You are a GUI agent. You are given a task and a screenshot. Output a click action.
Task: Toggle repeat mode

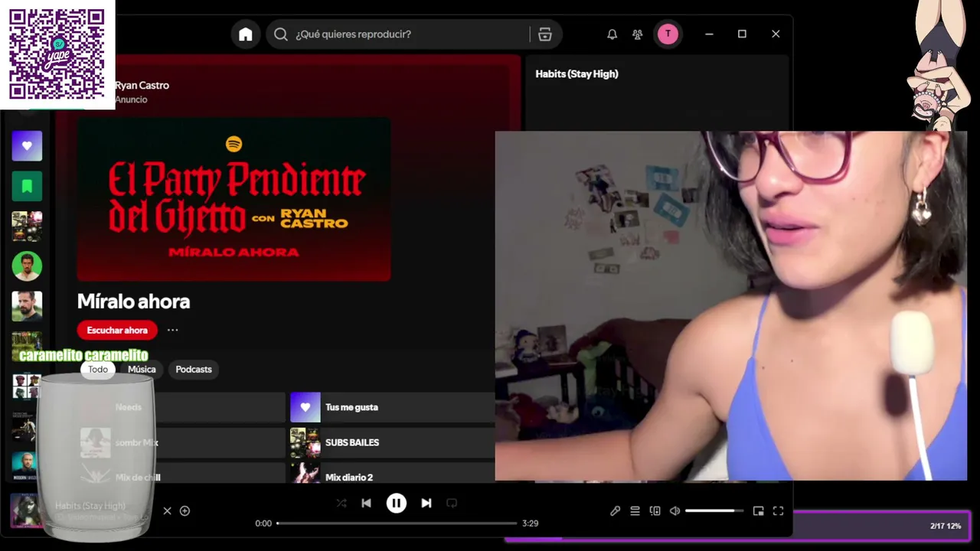coord(452,503)
